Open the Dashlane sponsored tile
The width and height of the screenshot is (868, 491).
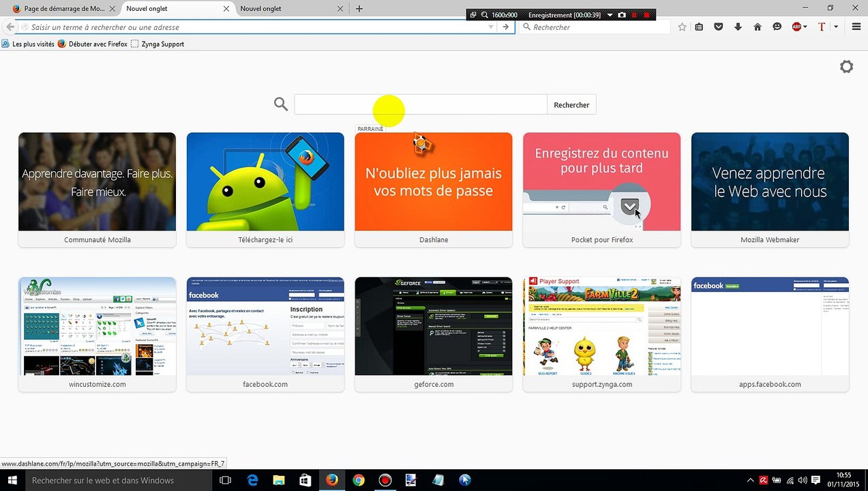coord(433,190)
